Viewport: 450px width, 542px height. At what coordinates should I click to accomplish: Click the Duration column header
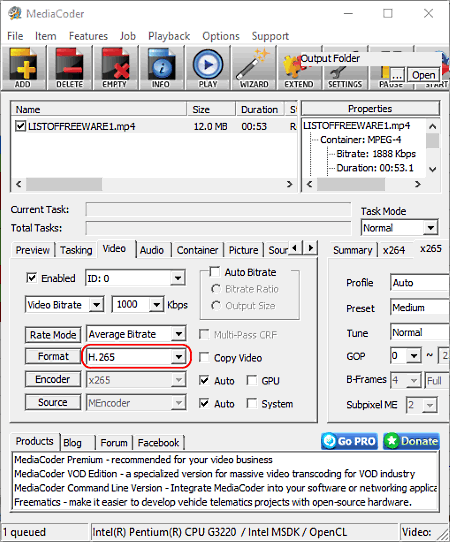(260, 110)
